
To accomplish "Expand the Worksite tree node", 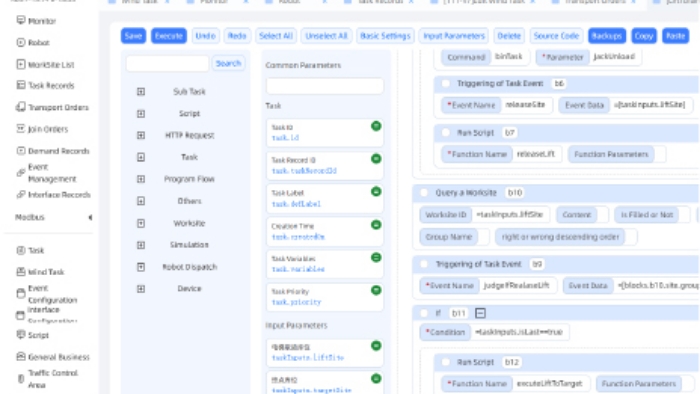I will 141,223.
